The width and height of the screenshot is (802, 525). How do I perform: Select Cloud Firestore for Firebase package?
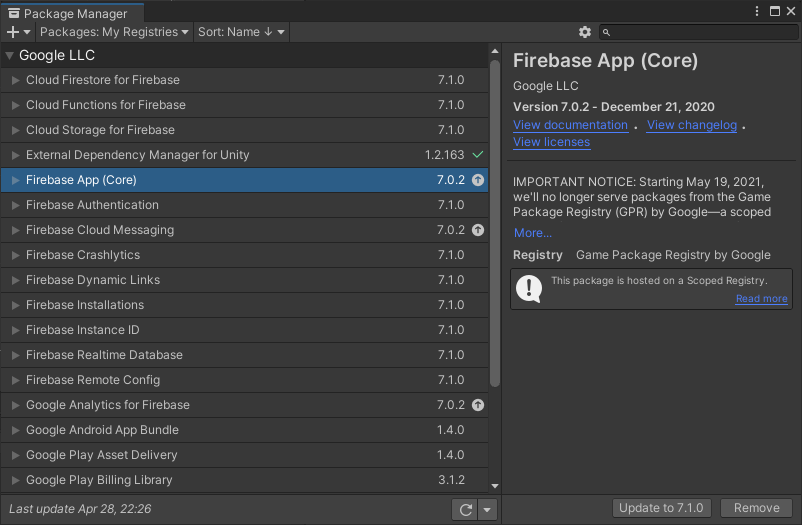[244, 80]
